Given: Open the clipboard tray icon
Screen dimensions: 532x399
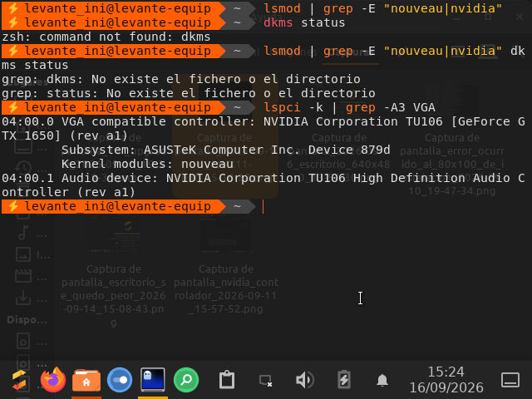Looking at the screenshot, I should [x=227, y=380].
